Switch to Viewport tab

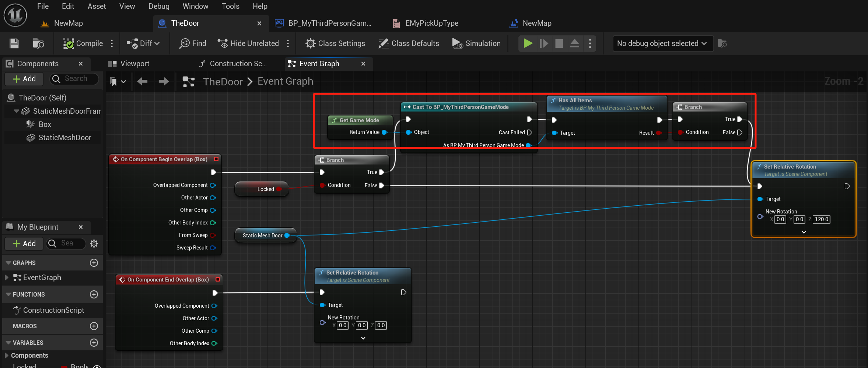(x=129, y=64)
